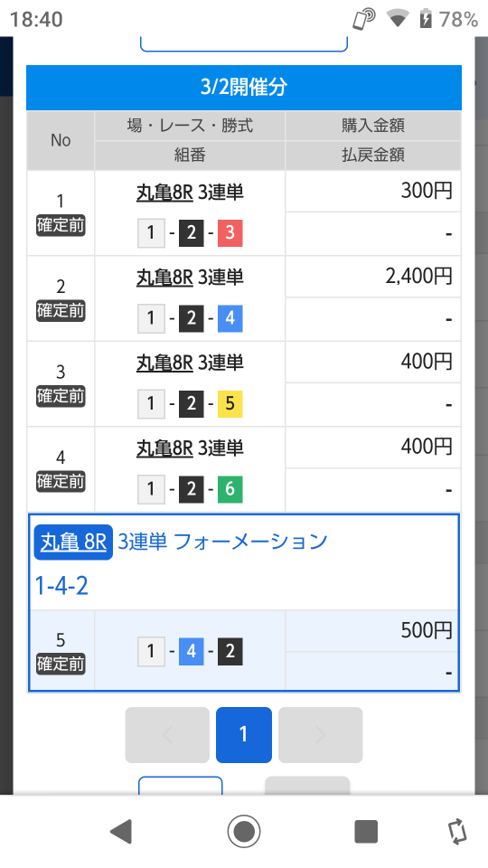Go to next page with right chevron

[x=320, y=734]
